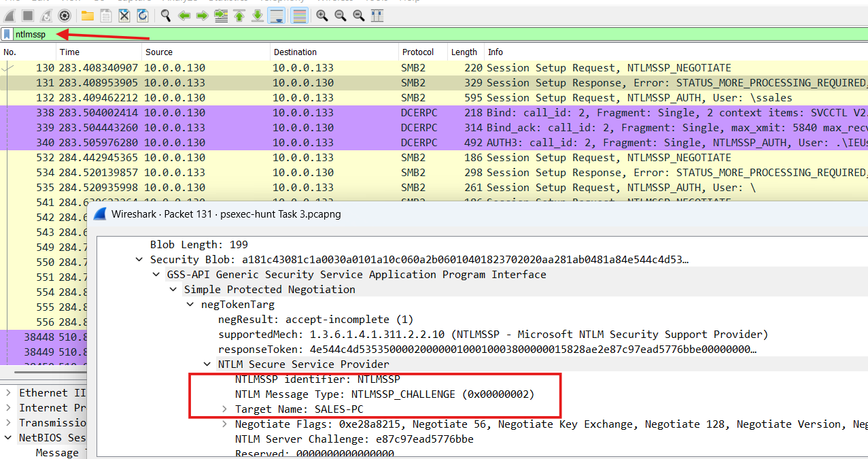The image size is (868, 459).
Task: Select the NTLM Message Type NTLMSSP_CHALLENGE line
Action: [x=385, y=394]
